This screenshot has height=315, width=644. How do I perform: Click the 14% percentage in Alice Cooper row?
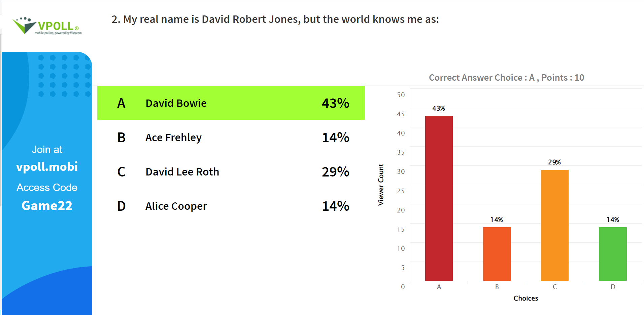click(335, 206)
